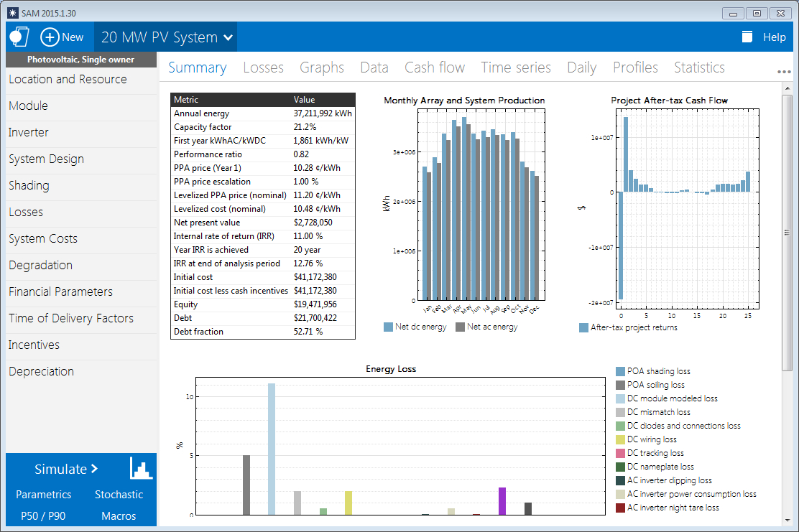This screenshot has width=799, height=532.
Task: Switch to the Cash flow tab
Action: point(435,67)
